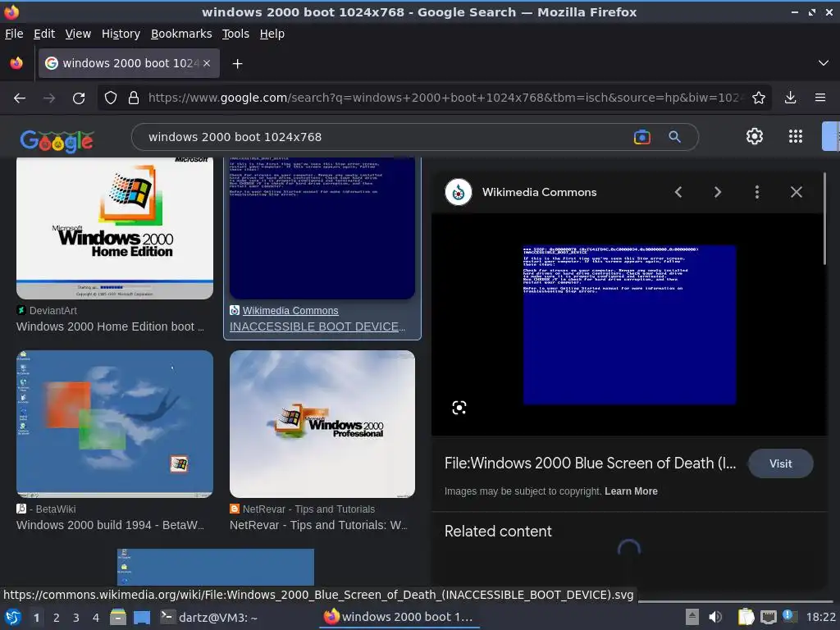Open Windows 2000 Home Edition boot result
This screenshot has width=840, height=630.
click(110, 326)
